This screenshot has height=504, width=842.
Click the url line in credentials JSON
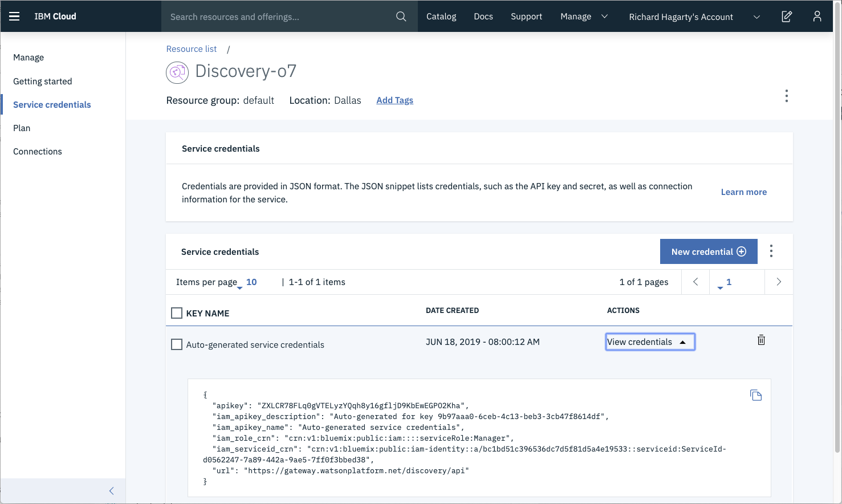(341, 471)
